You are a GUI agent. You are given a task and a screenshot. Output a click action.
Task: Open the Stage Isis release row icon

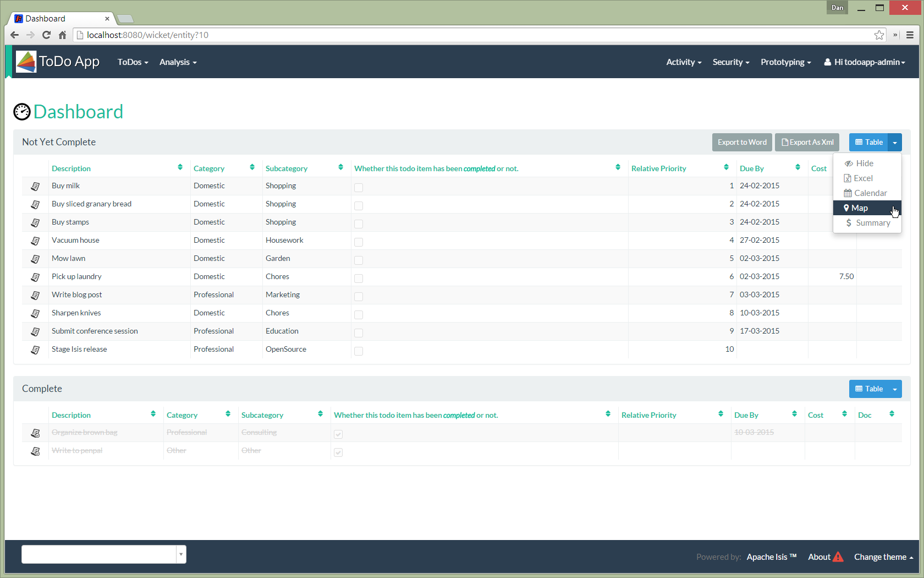tap(35, 350)
